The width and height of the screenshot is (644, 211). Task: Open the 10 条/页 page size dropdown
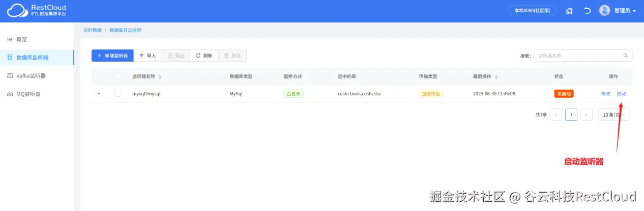[613, 115]
